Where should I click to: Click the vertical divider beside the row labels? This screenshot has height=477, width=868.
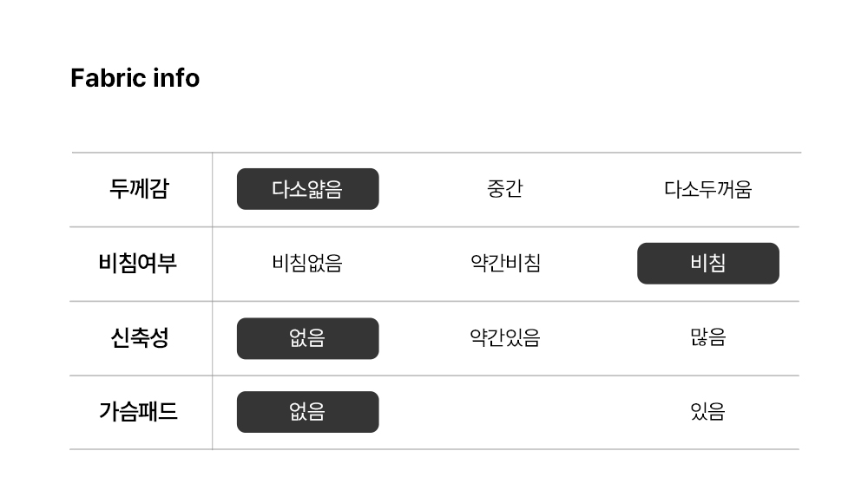point(213,301)
